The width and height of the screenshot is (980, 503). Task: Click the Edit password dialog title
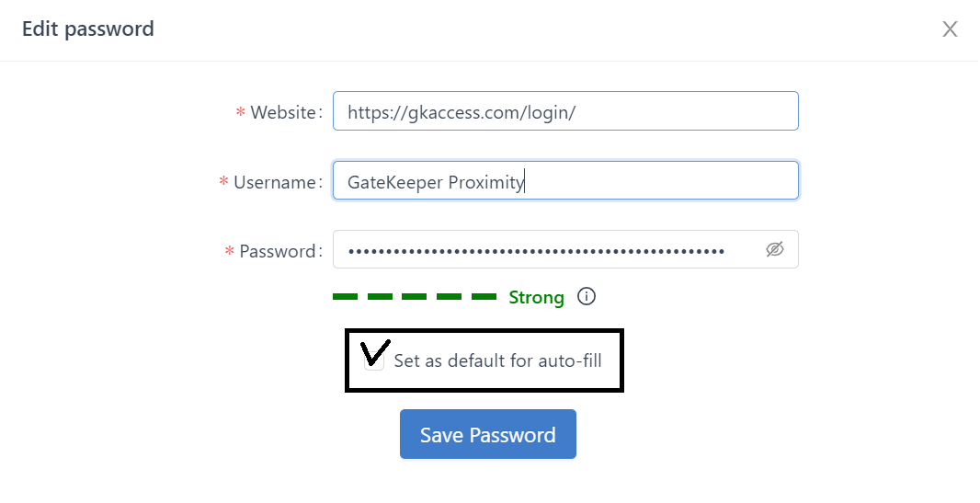(88, 29)
